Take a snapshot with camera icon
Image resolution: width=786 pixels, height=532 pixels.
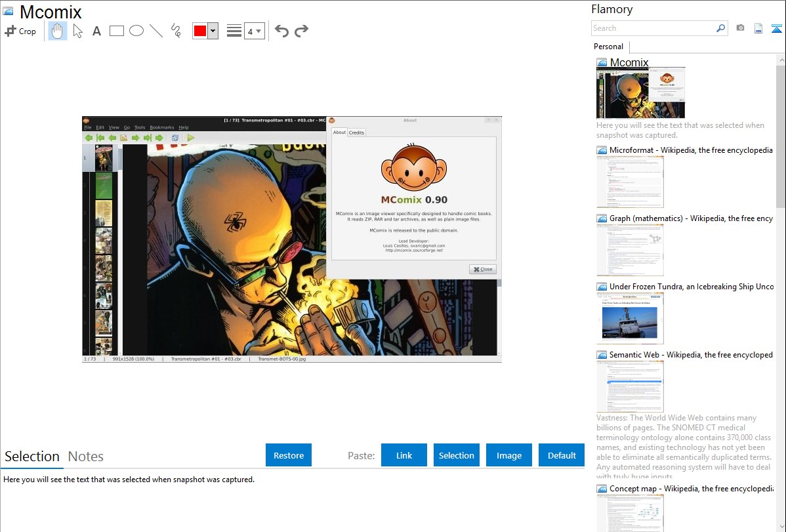(x=740, y=28)
